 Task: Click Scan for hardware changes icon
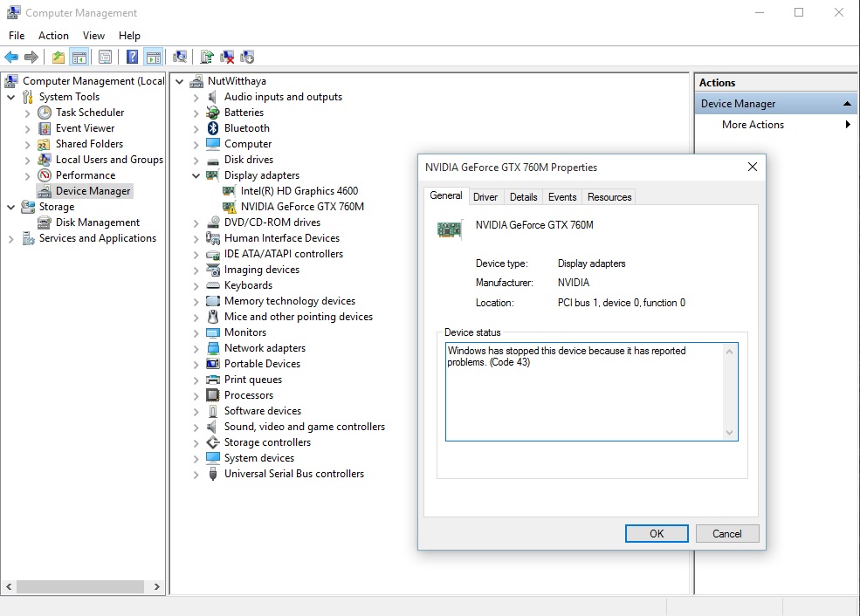(180, 57)
